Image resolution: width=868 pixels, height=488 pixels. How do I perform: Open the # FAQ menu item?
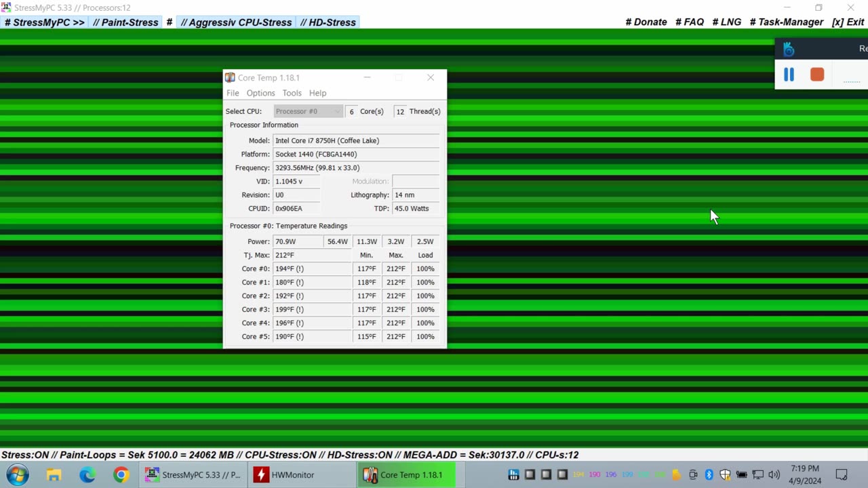tap(690, 22)
